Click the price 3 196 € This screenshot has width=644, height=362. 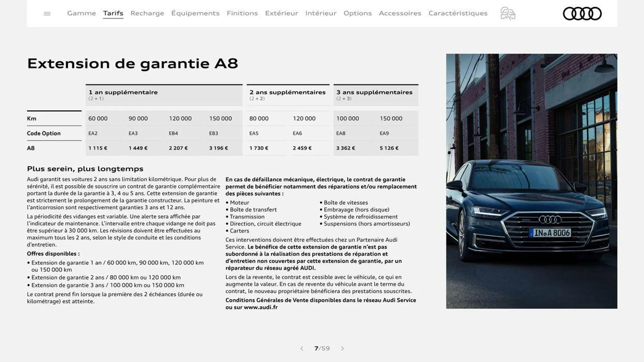point(219,148)
